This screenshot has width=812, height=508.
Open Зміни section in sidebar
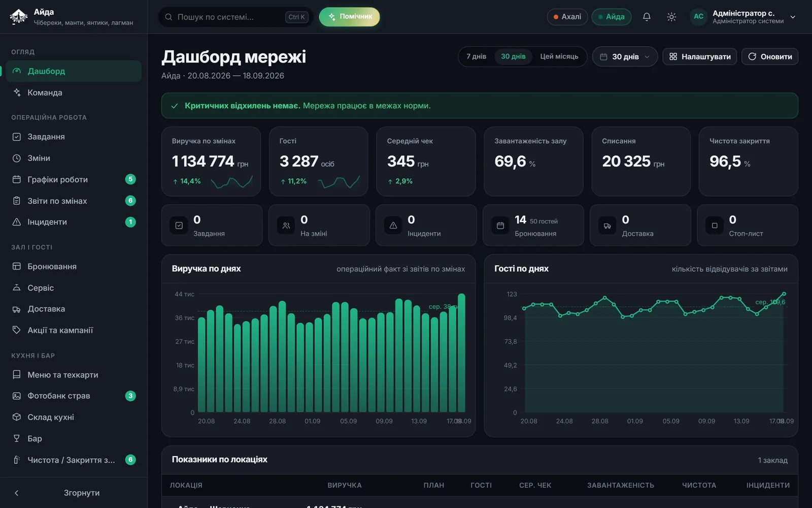pyautogui.click(x=74, y=158)
